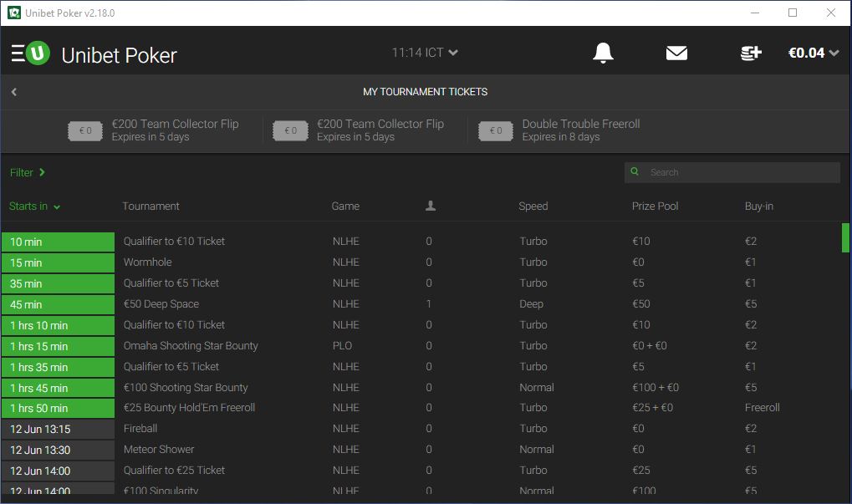Click the Deep speed cell
The width and height of the screenshot is (852, 504).
click(x=531, y=304)
